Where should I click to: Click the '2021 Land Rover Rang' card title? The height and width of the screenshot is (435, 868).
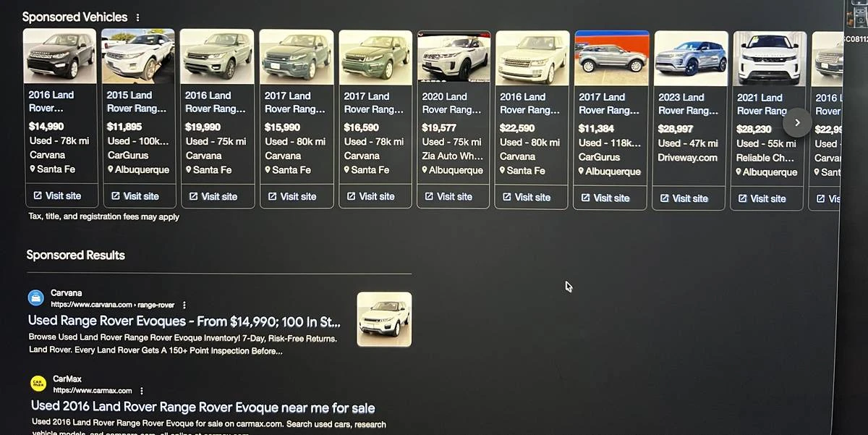click(762, 104)
